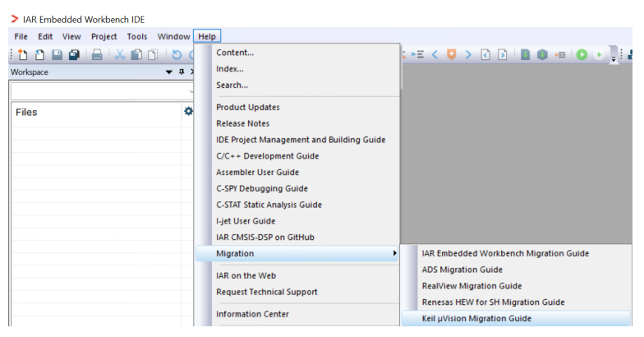Pin the Workspace panel with pushpin
This screenshot has height=337, width=644.
tap(180, 72)
